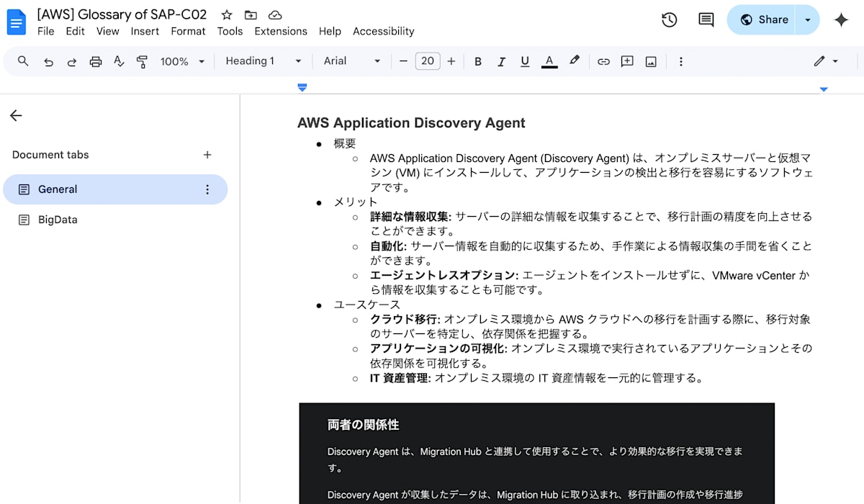Toggle italic formatting

[x=501, y=62]
